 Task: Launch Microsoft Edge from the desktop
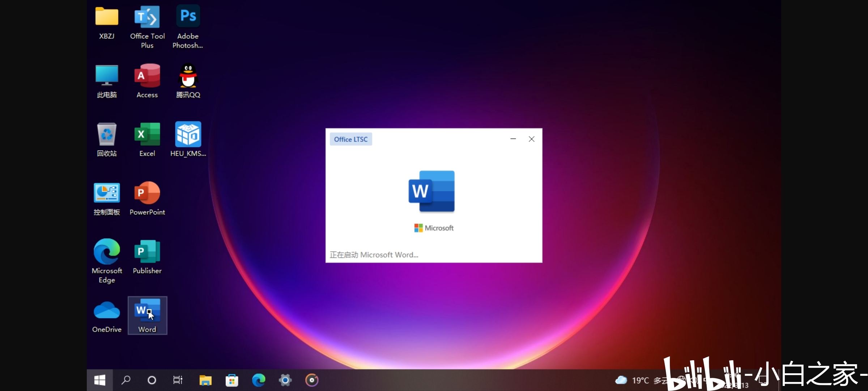[x=106, y=252]
